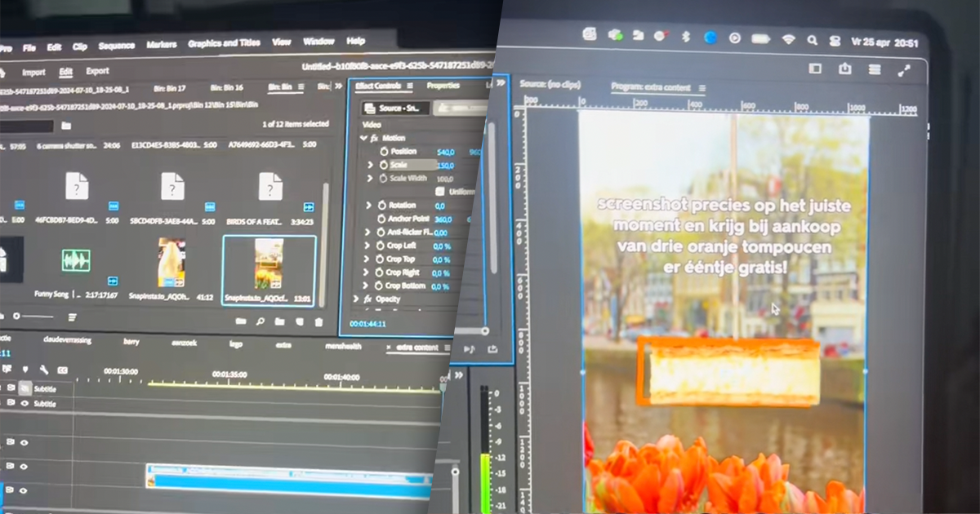Toggle the Position stopwatch animation icon
This screenshot has height=514, width=980.
coord(383,152)
